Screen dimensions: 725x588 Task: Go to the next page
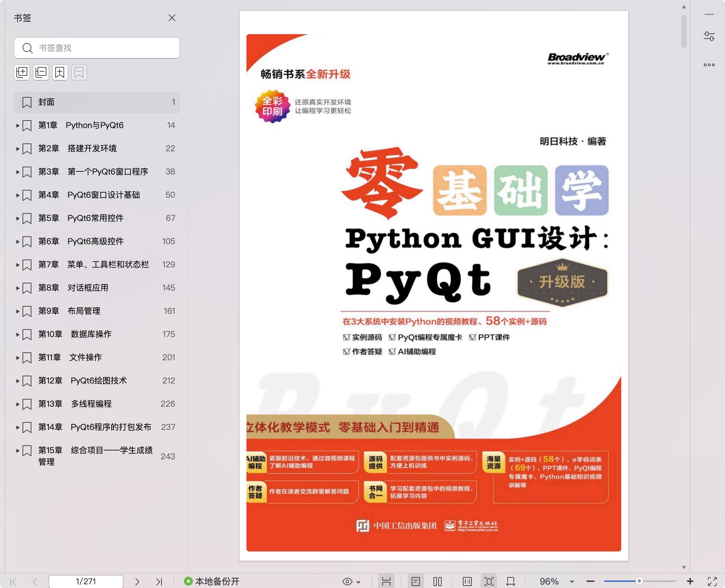(137, 582)
